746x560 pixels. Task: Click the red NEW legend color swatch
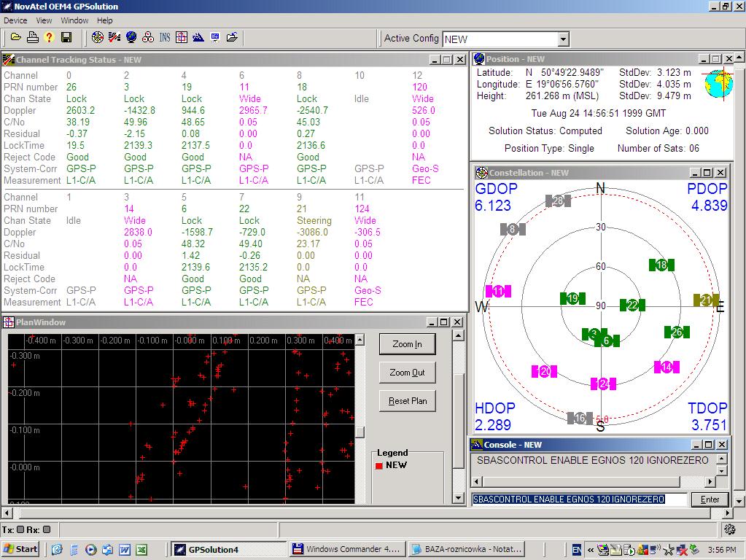[x=379, y=466]
